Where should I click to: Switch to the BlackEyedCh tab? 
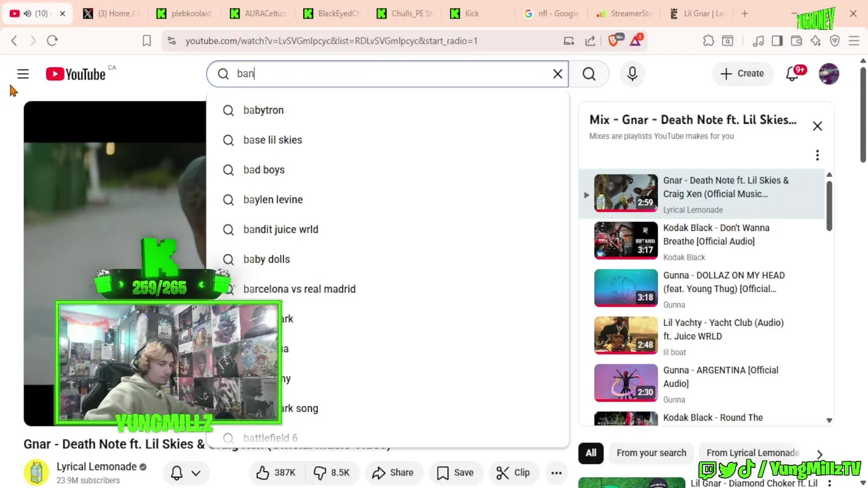(x=331, y=13)
